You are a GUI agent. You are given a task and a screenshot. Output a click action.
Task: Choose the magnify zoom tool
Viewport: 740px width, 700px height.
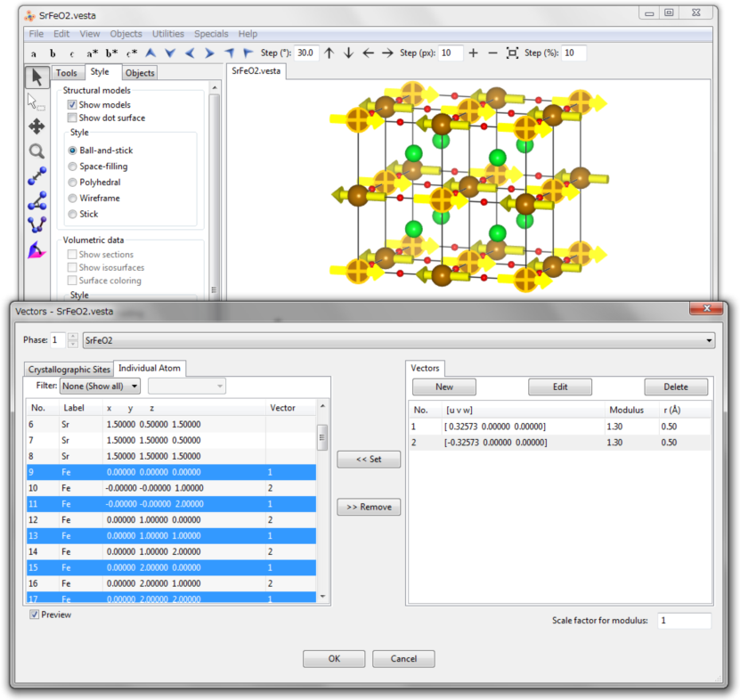pyautogui.click(x=37, y=151)
